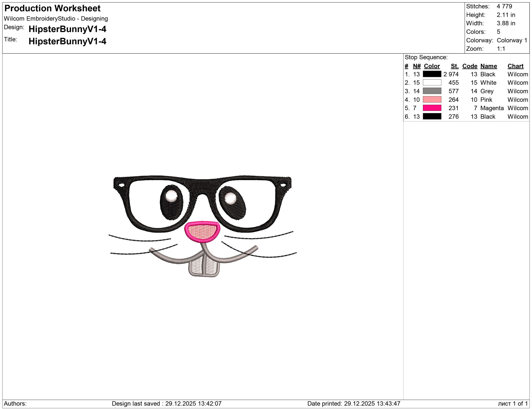Click the white color swatch

point(432,82)
